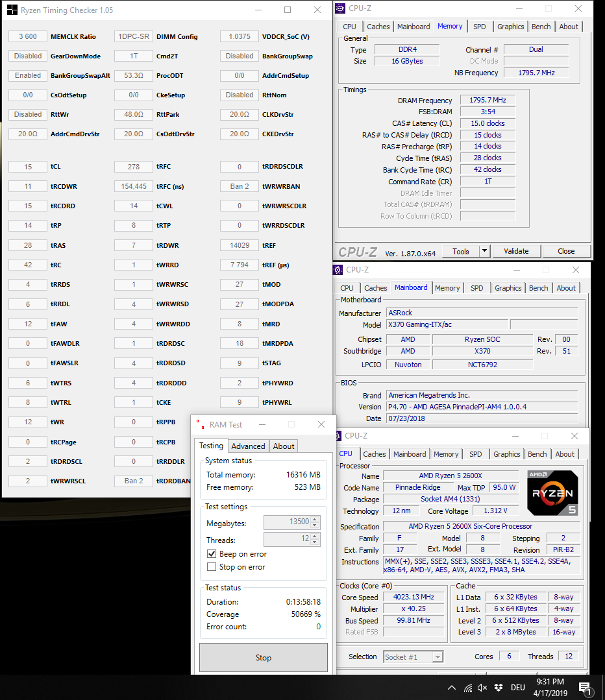Click the CPU-Z Mainboard window title icon
Viewport: 605px width, 700px height.
[338, 270]
